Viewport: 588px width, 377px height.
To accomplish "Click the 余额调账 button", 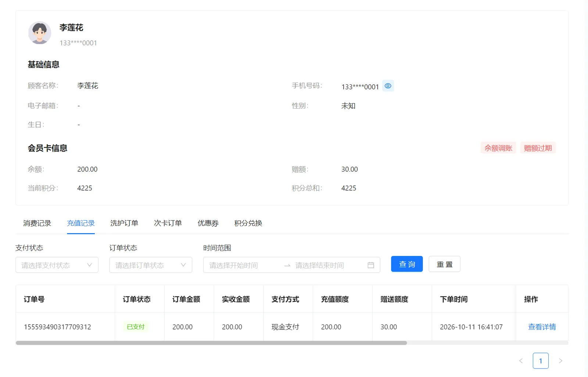I will [498, 148].
